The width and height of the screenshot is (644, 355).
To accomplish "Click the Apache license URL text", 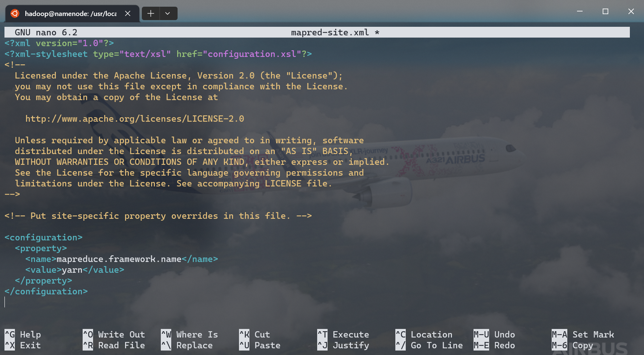I will pos(134,119).
